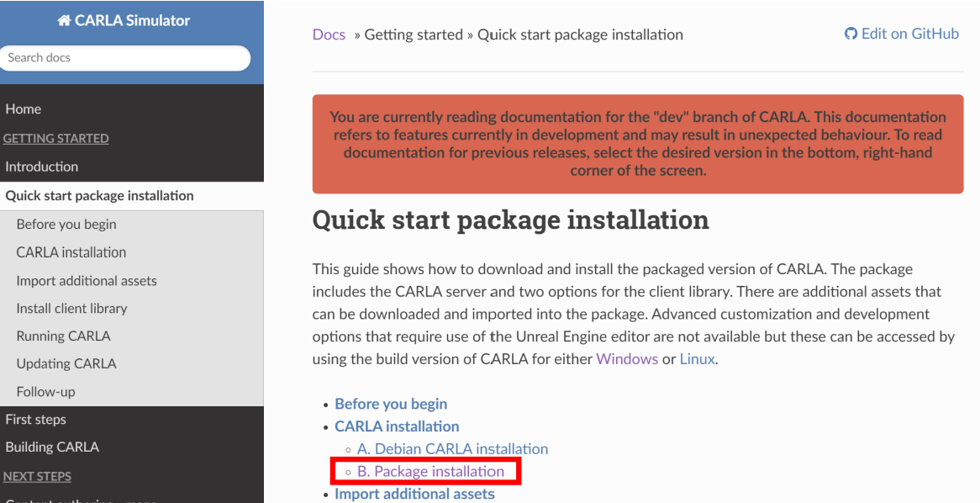Viewport: 980px width, 503px height.
Task: Jump to CARLA installation in contents list
Action: coord(397,426)
